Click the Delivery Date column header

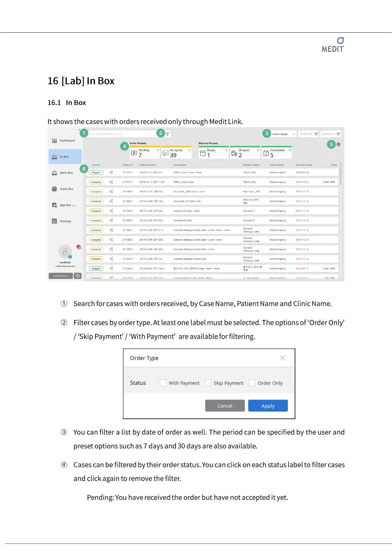point(304,165)
